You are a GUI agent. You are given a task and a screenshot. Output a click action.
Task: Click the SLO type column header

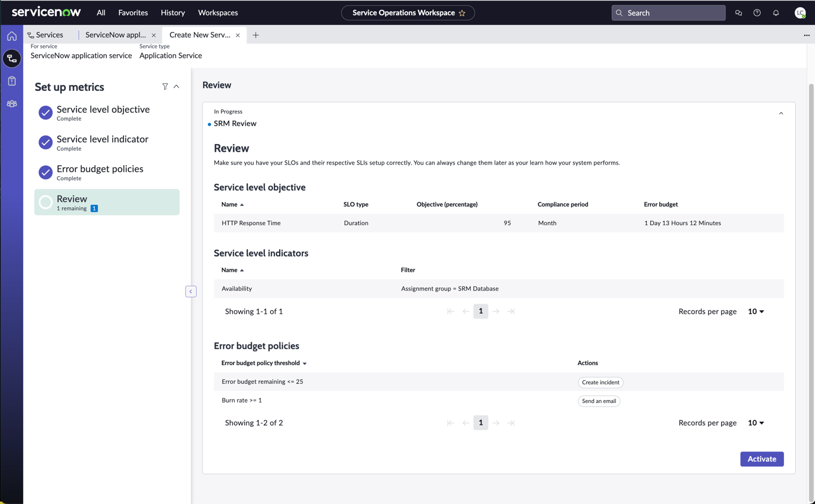coord(356,204)
